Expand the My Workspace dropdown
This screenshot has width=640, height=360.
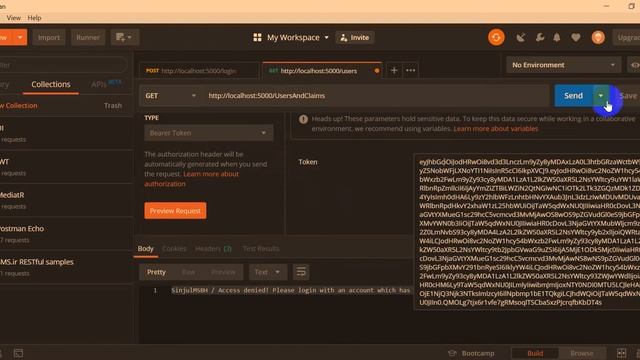pyautogui.click(x=326, y=38)
